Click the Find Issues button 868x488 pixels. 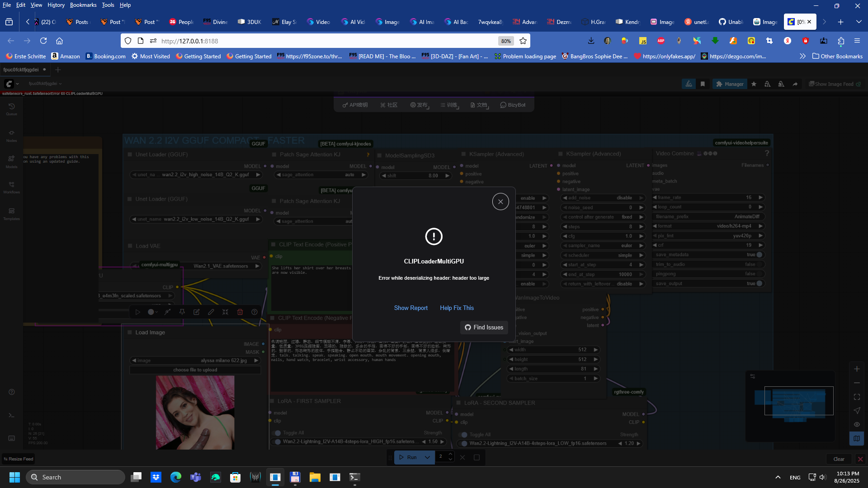point(484,327)
